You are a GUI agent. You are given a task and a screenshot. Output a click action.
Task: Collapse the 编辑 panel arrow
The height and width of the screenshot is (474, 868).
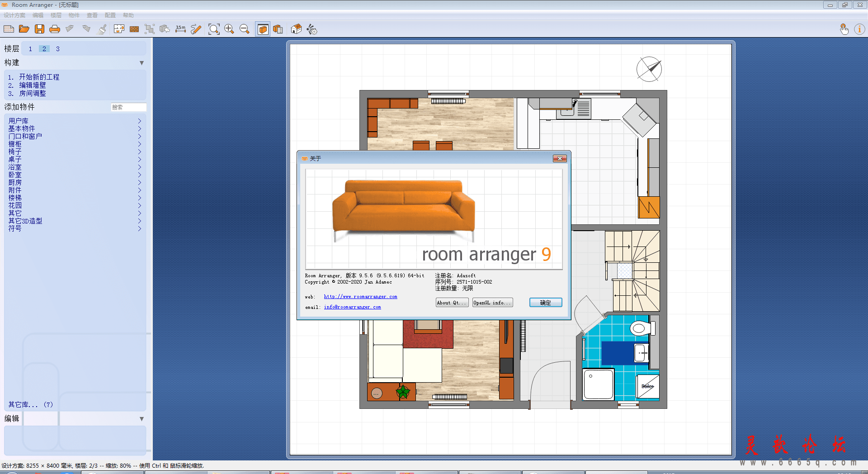pyautogui.click(x=142, y=419)
